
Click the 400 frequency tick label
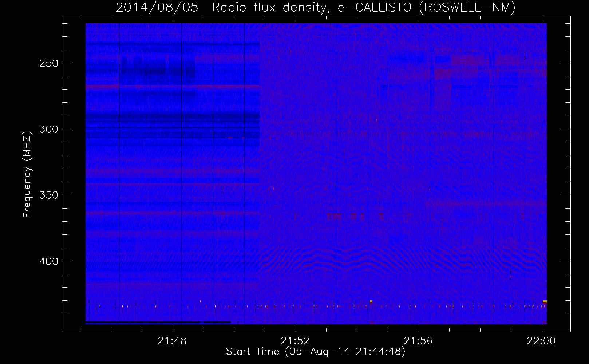[49, 261]
